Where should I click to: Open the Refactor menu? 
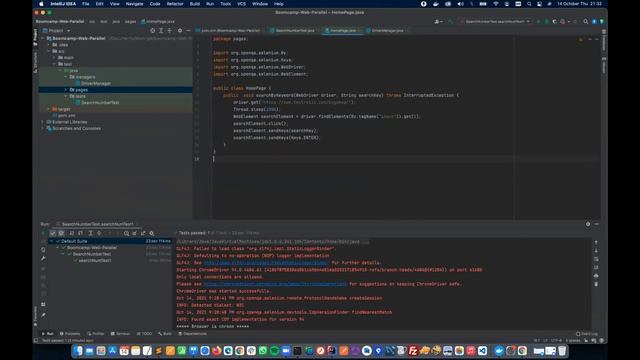(x=175, y=4)
